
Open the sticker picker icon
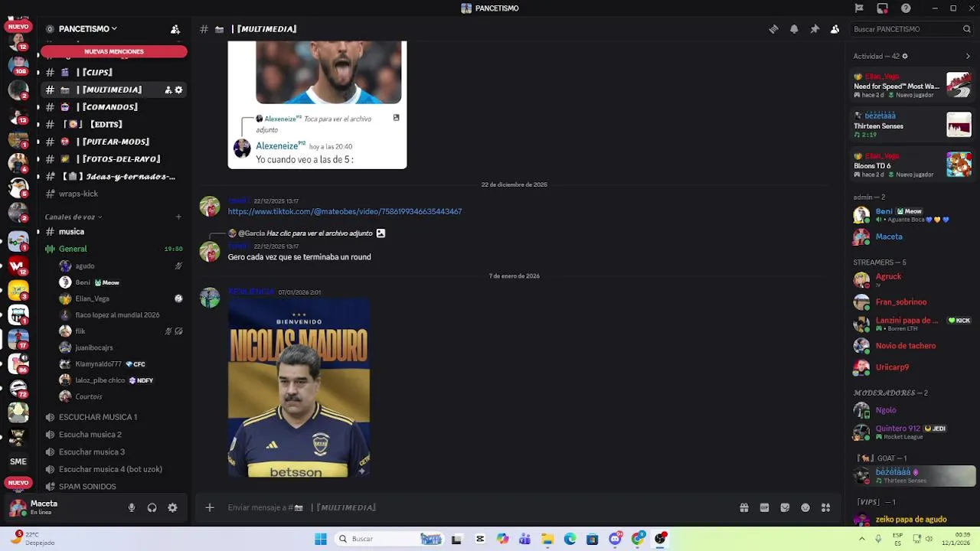785,507
